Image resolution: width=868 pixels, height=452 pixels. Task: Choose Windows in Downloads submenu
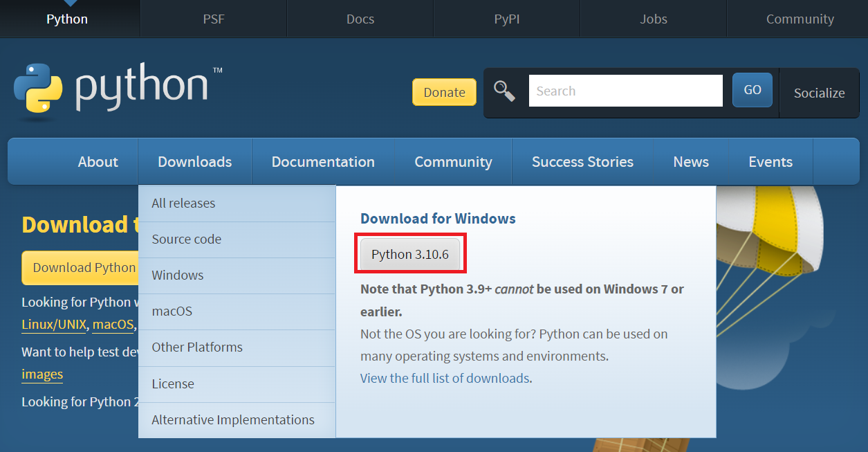[x=237, y=275]
